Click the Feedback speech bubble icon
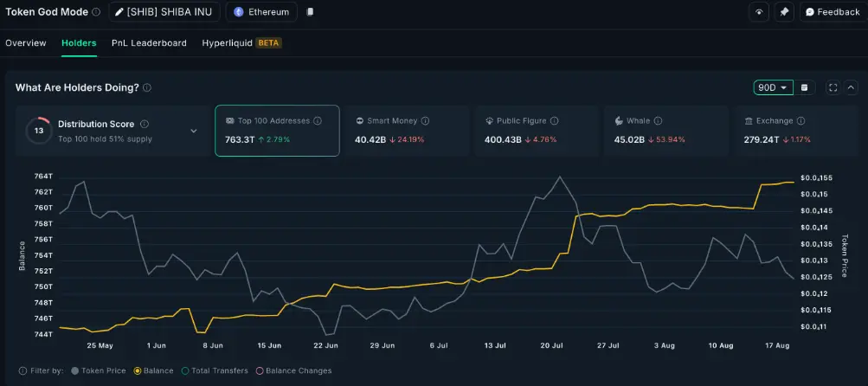 click(x=810, y=11)
